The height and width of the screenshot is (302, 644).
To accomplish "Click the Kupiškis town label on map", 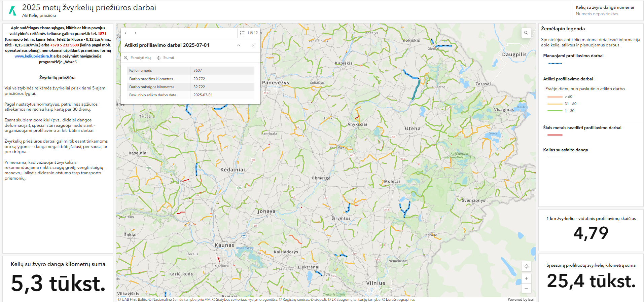I will [x=344, y=63].
